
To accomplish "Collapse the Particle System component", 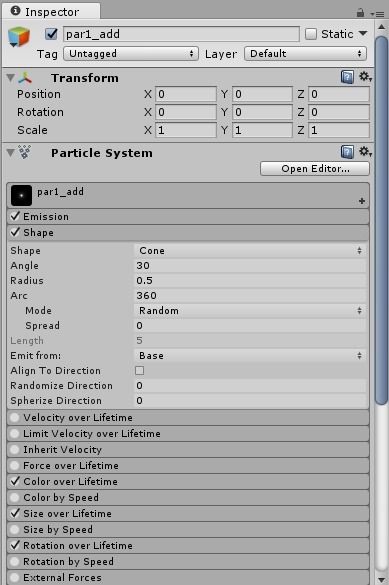I will (x=10, y=152).
